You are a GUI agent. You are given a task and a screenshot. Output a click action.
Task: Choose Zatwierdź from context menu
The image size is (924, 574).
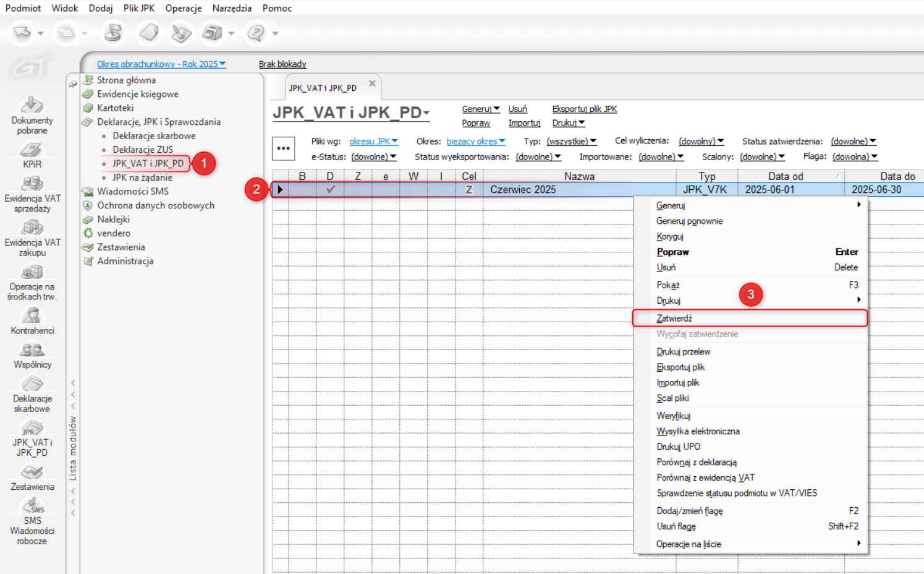[674, 319]
